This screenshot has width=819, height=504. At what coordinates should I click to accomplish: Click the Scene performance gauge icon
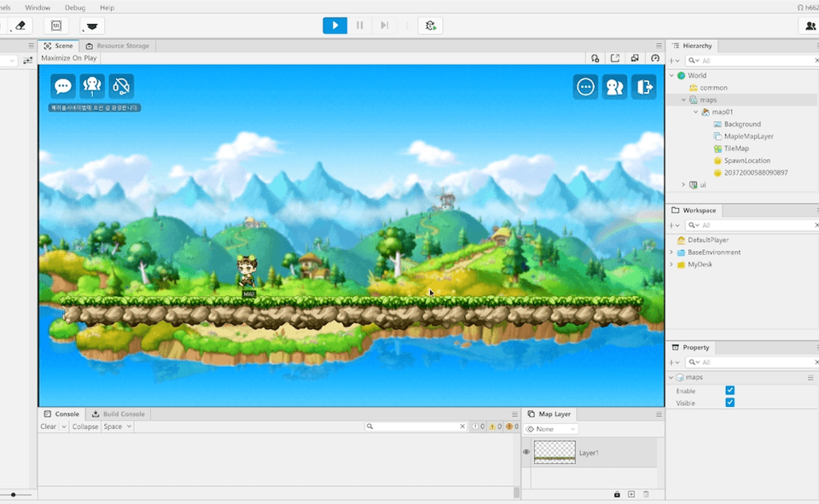pos(655,59)
